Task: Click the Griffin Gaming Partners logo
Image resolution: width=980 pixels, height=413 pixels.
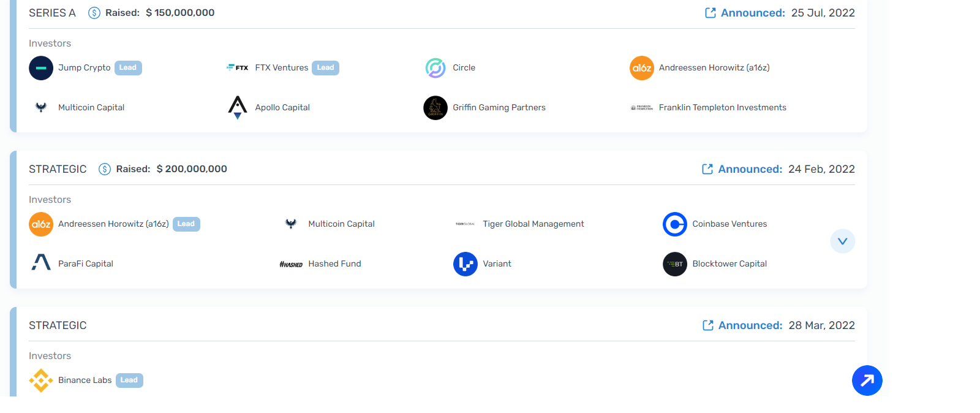Action: tap(435, 108)
